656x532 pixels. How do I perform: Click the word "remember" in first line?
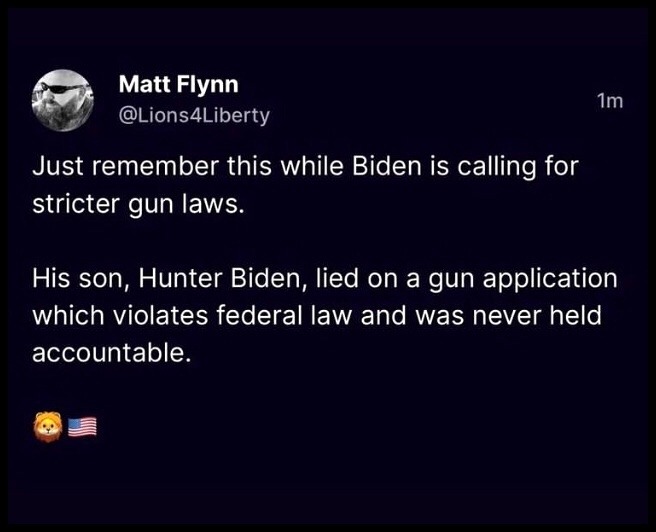(155, 166)
